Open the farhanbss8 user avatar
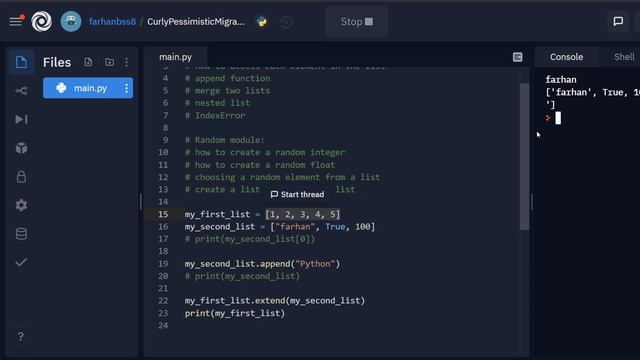This screenshot has width=640, height=360. [x=71, y=22]
